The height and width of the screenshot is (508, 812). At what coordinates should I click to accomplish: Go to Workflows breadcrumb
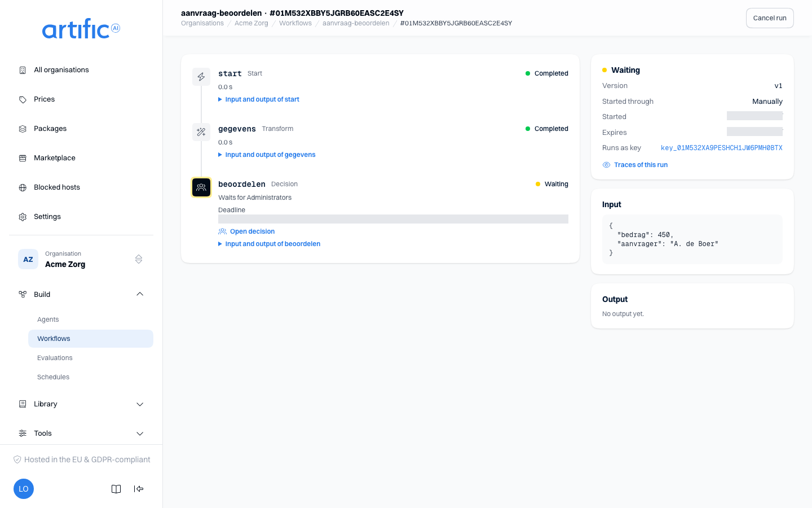pos(295,23)
